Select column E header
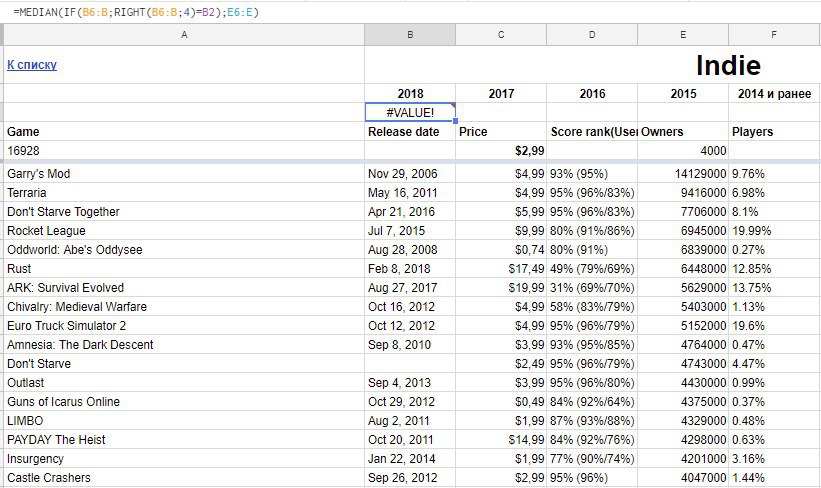Viewport: 821px width, 488px height. point(683,35)
